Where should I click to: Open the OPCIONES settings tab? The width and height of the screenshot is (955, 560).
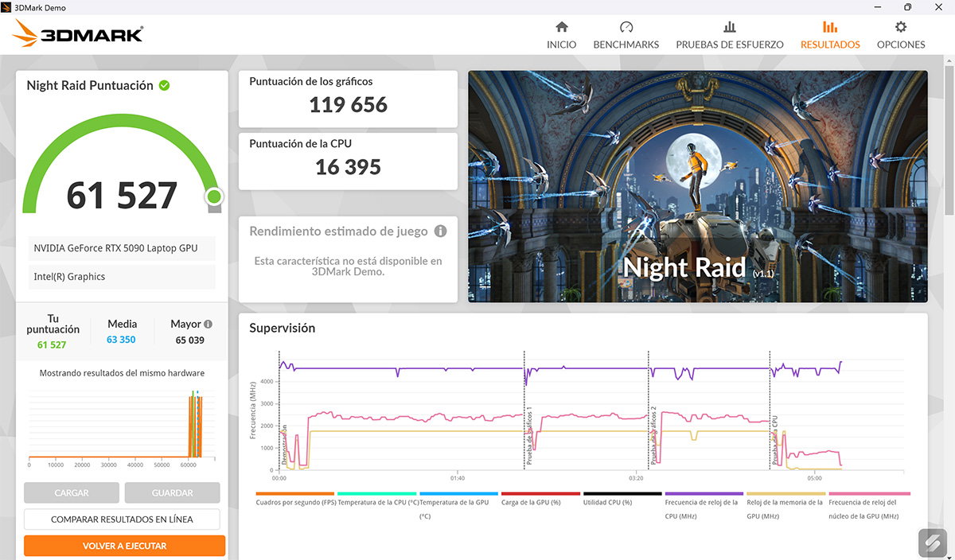pos(901,35)
